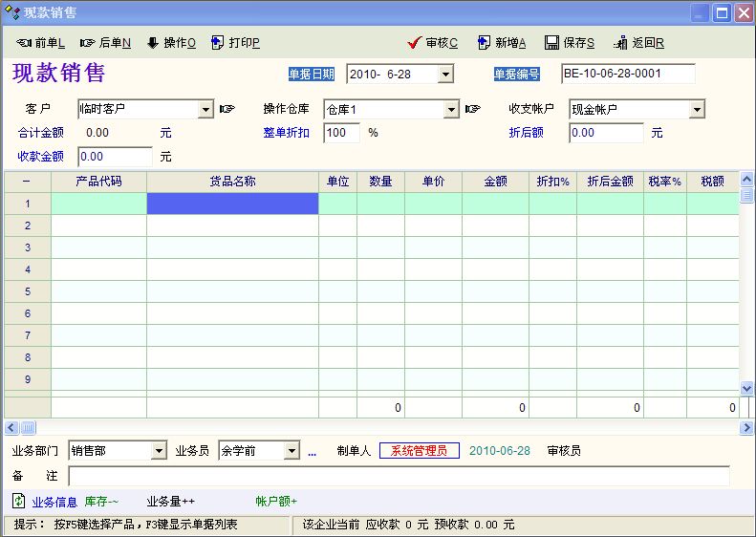Save the document with 保存
Image resolution: width=756 pixels, height=537 pixels.
coord(552,43)
